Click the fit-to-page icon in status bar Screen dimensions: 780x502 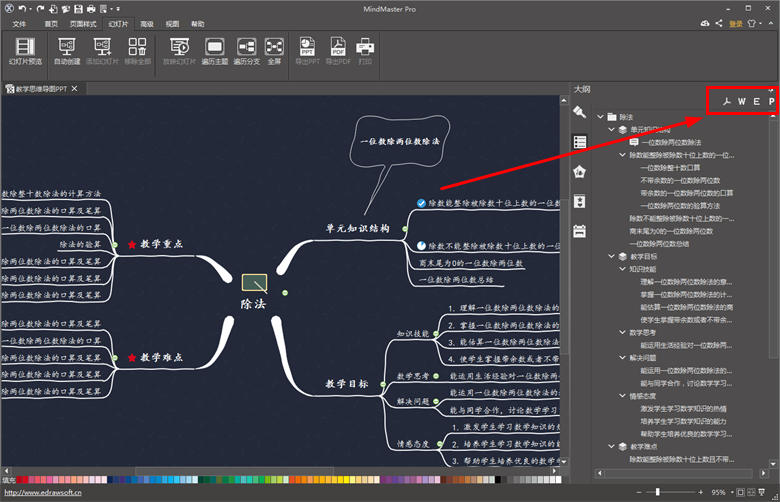[x=740, y=493]
